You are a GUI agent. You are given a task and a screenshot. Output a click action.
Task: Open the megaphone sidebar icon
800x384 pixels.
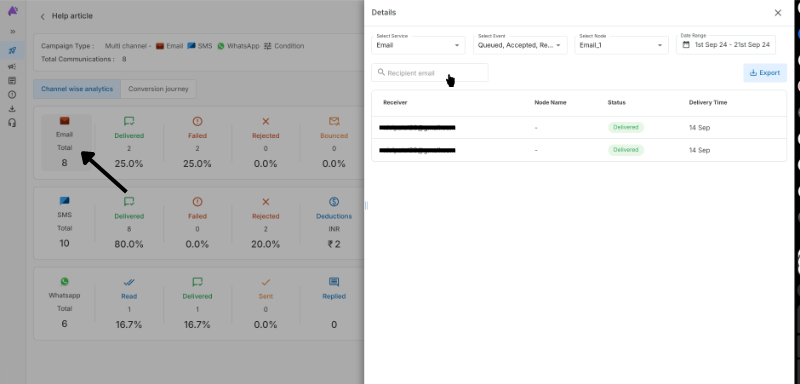point(12,66)
